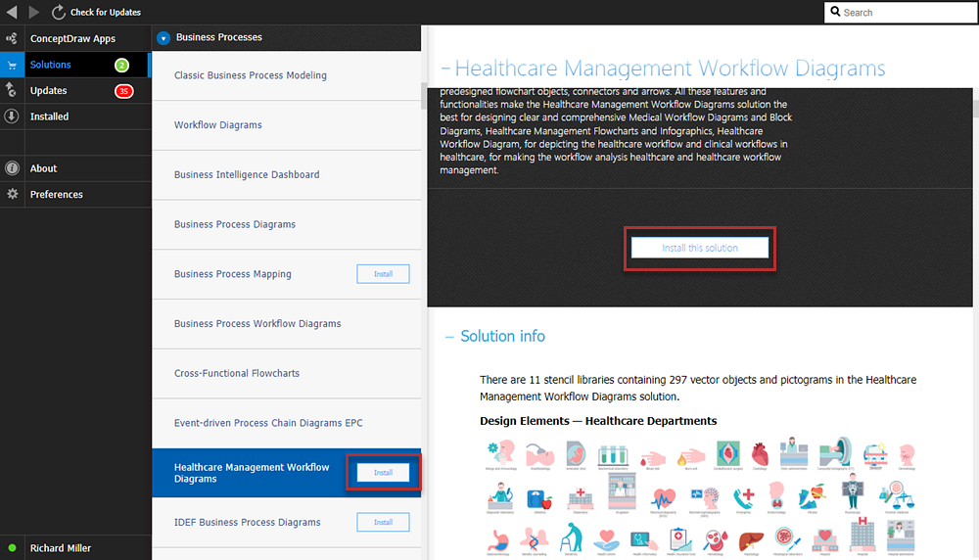Click the Emergency phone cross icon
This screenshot has height=560, width=979.
744,499
